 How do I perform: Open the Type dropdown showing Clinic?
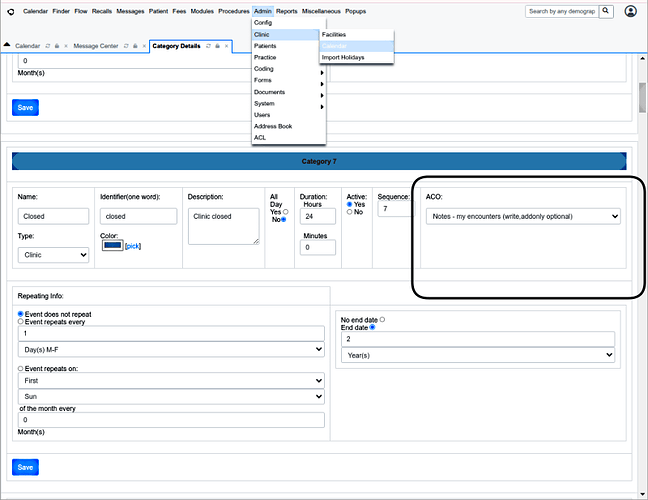coord(54,255)
